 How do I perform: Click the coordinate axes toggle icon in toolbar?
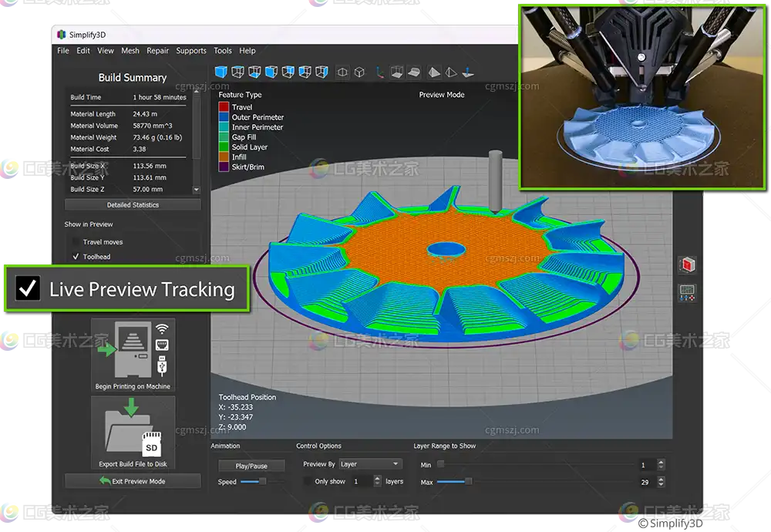tap(379, 72)
